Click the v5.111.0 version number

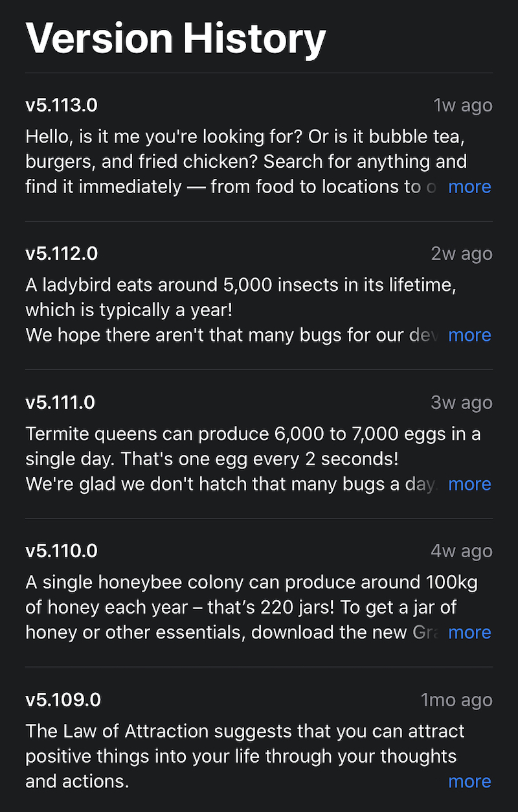tap(60, 402)
